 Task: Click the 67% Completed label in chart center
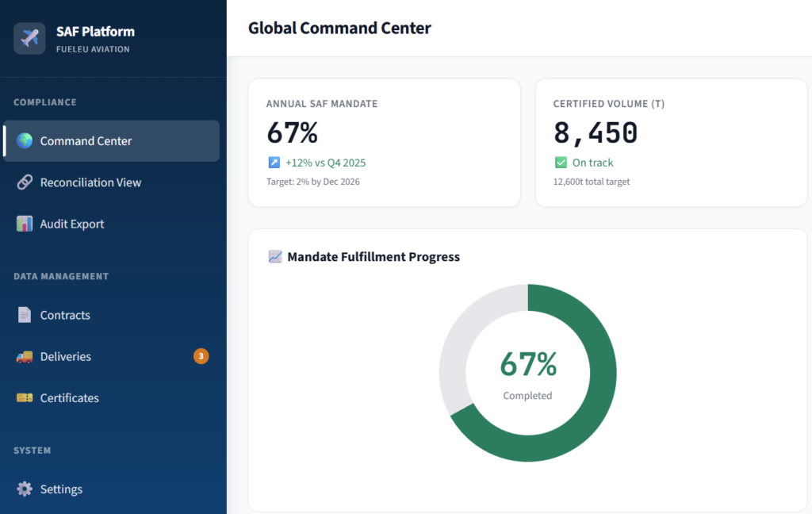tap(528, 373)
